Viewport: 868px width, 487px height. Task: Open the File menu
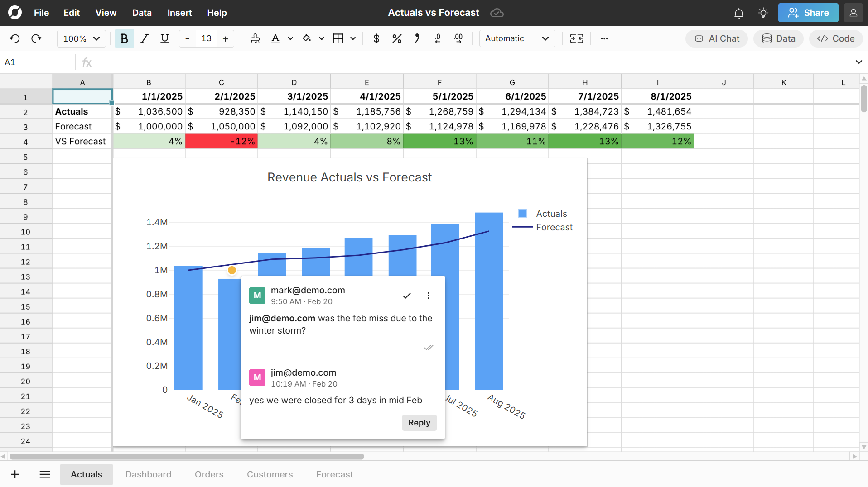coord(41,13)
